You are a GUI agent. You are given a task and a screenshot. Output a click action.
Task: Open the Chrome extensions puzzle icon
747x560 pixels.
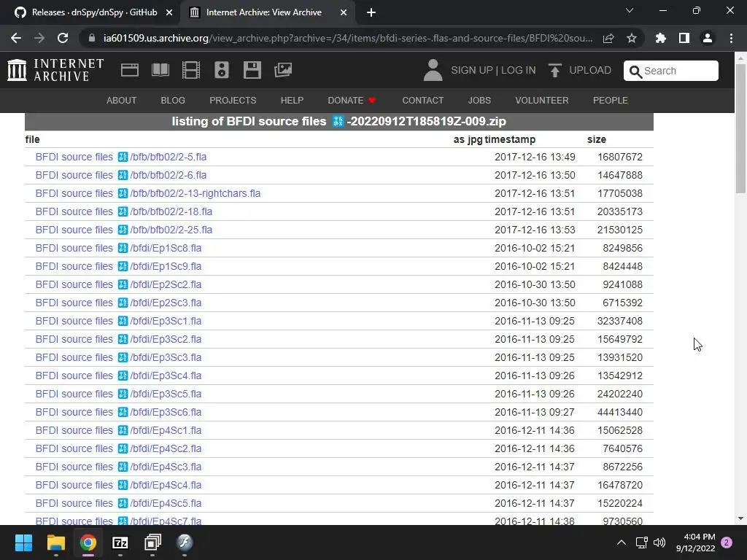pyautogui.click(x=661, y=38)
